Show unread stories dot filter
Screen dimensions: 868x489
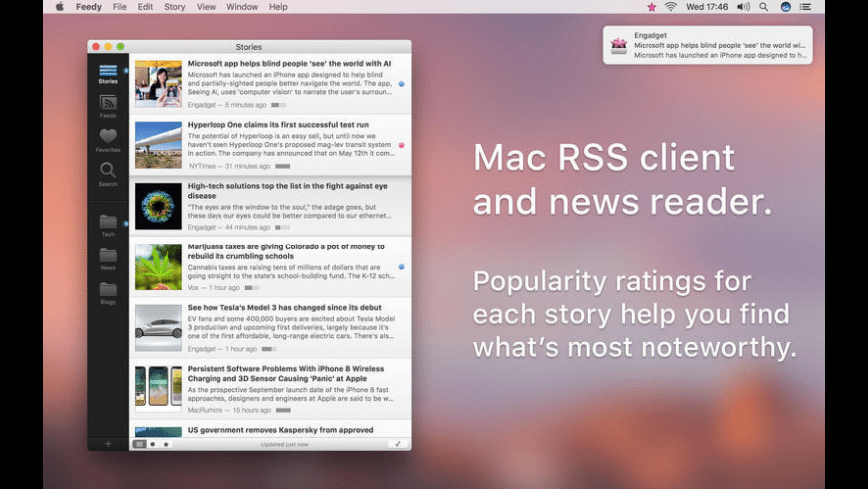pyautogui.click(x=153, y=444)
